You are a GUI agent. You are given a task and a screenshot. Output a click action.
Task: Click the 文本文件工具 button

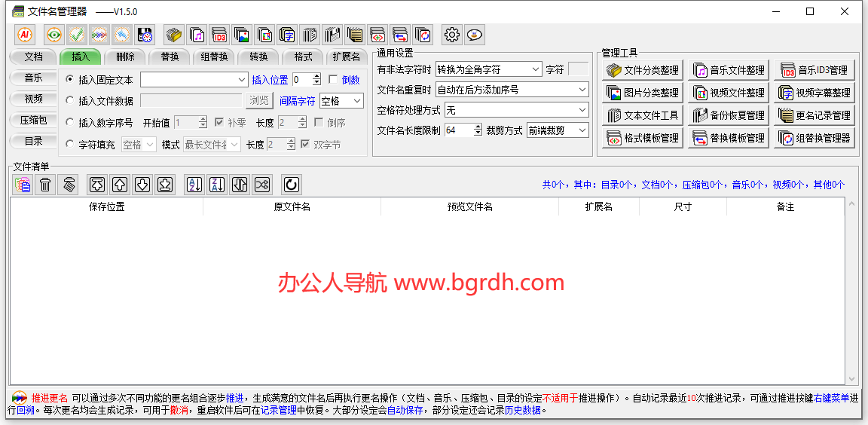(x=643, y=115)
